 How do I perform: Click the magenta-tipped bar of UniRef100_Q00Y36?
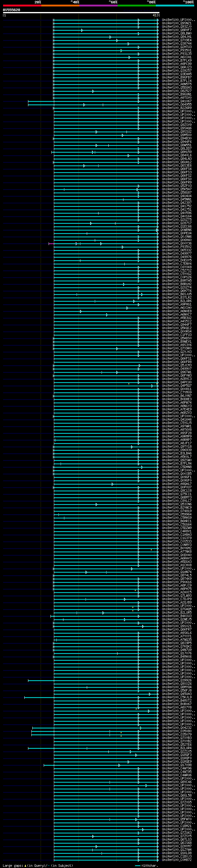pyautogui.click(x=103, y=243)
